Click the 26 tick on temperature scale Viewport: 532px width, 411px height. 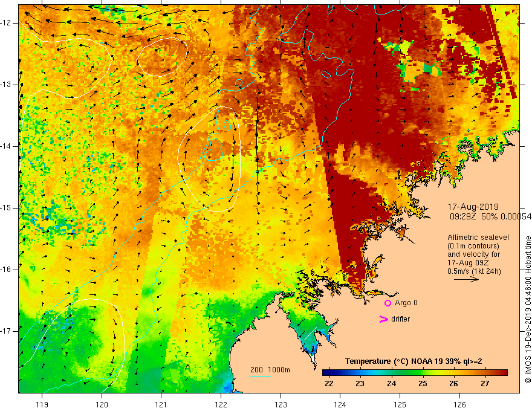pyautogui.click(x=453, y=384)
